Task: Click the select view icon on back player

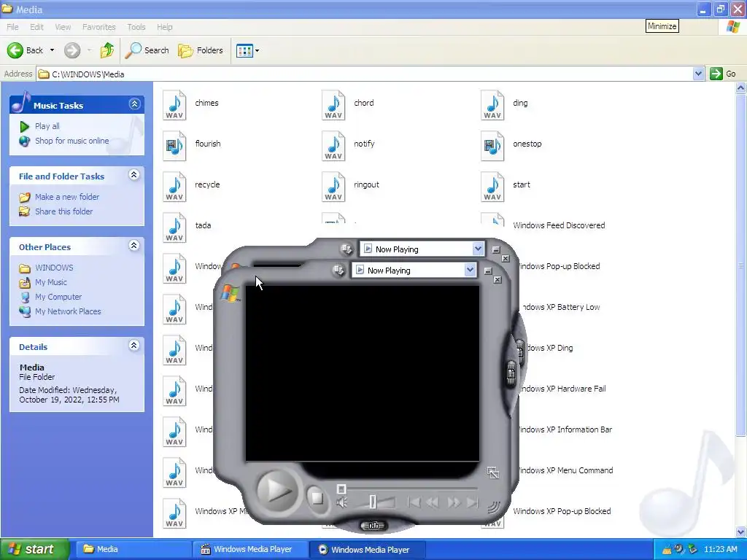Action: 347,249
